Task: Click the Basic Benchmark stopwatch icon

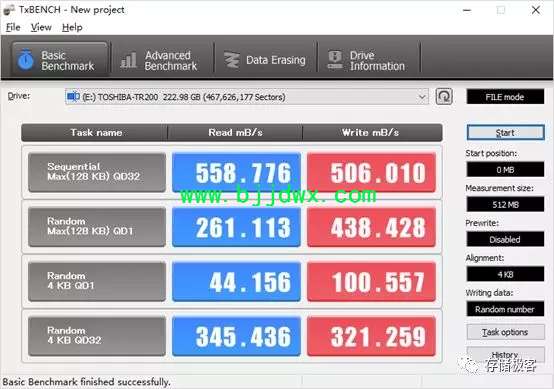Action: [x=25, y=60]
